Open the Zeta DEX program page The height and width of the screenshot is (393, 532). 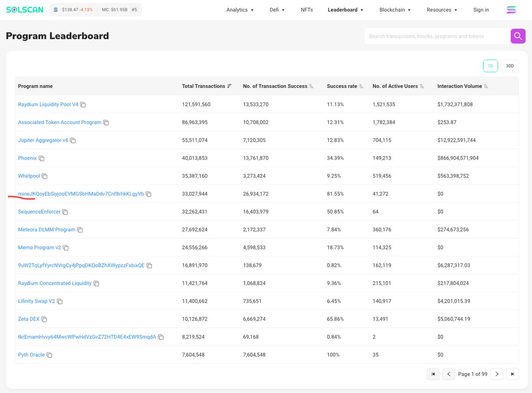[x=29, y=319]
